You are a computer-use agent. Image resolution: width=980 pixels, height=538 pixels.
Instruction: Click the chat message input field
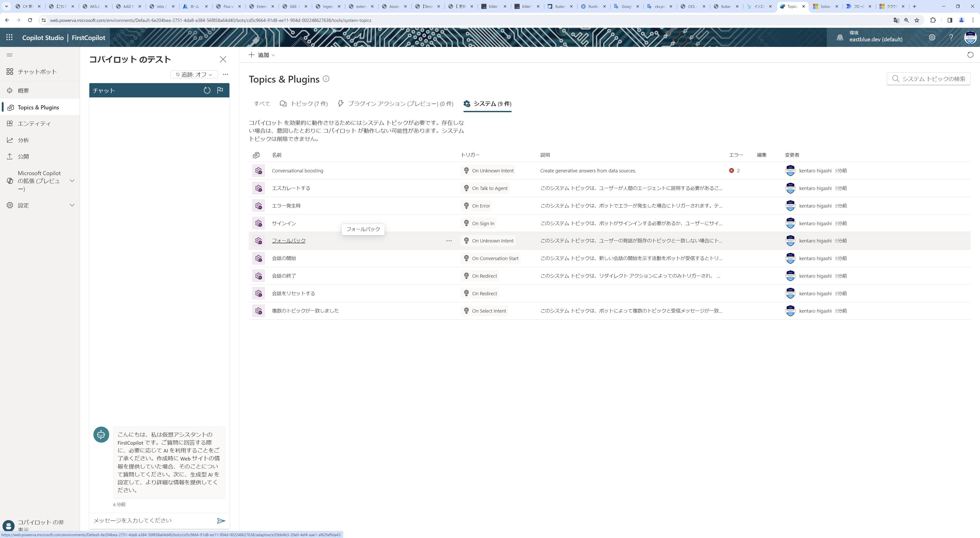[152, 520]
